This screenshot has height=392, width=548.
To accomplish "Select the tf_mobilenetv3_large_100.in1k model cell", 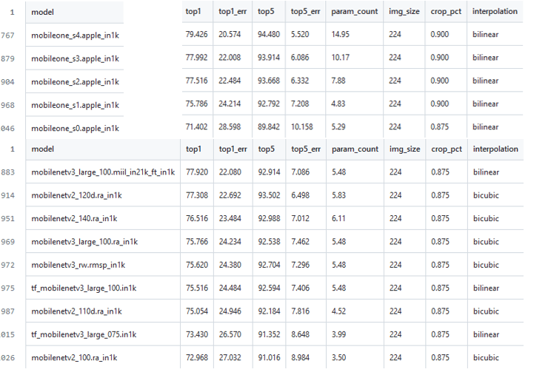I will click(x=84, y=288).
